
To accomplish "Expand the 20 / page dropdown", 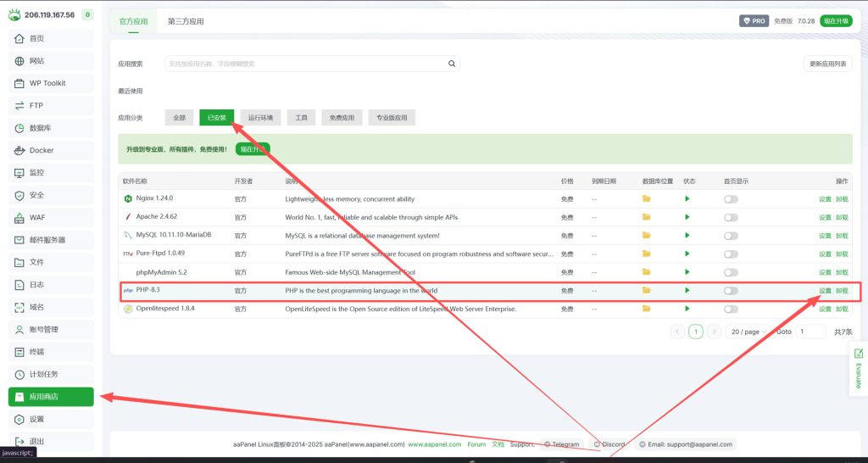I will point(748,332).
